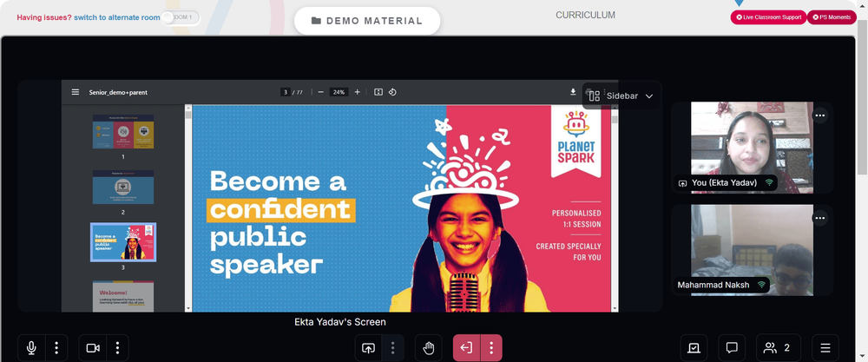This screenshot has width=868, height=362.
Task: Click the PDF scrollbar down arrow
Action: click(614, 308)
